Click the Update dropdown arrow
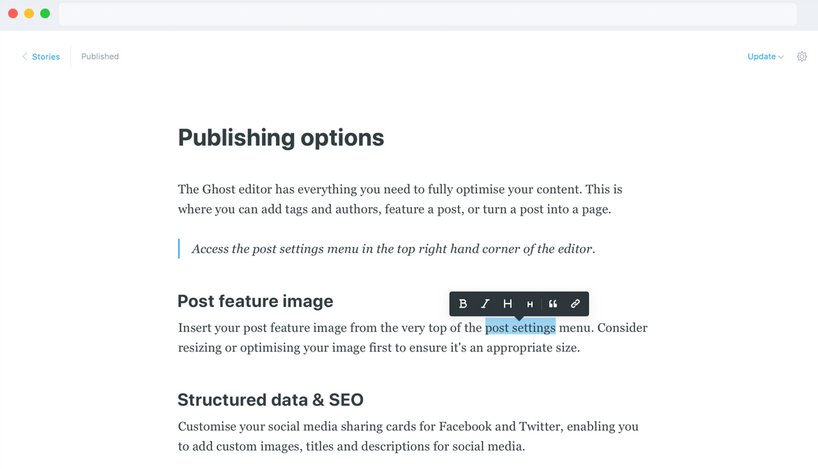 coord(781,57)
